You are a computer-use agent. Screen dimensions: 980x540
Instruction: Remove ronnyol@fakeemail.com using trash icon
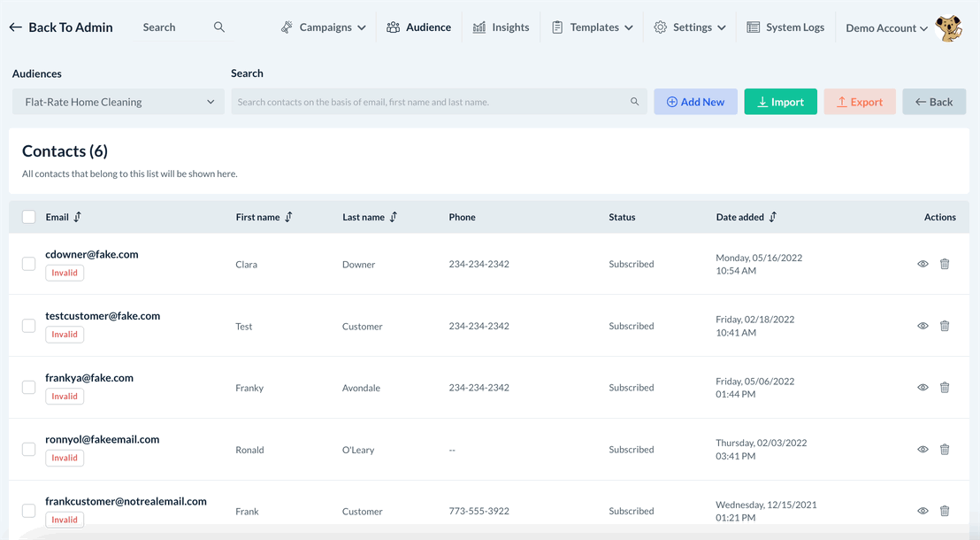(x=945, y=450)
